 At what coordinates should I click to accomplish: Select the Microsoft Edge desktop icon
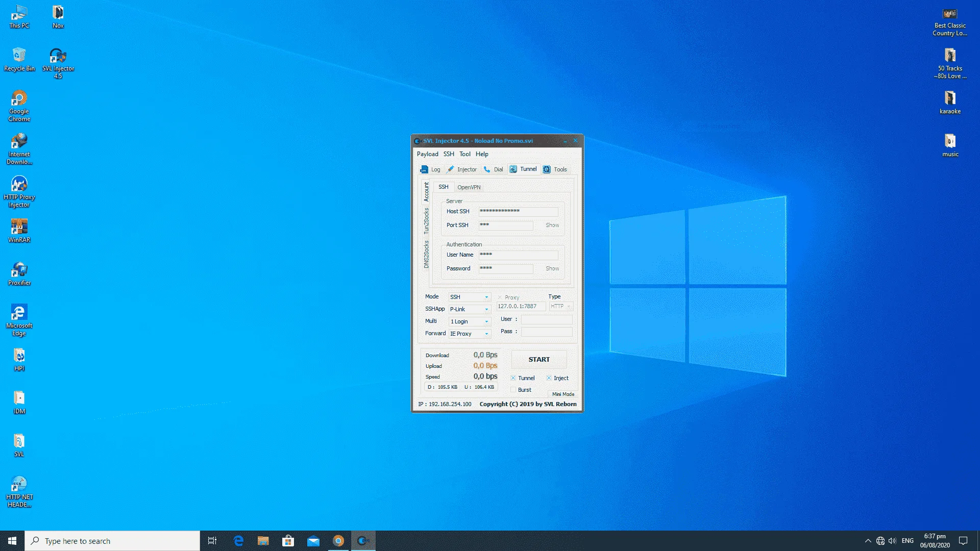tap(19, 320)
